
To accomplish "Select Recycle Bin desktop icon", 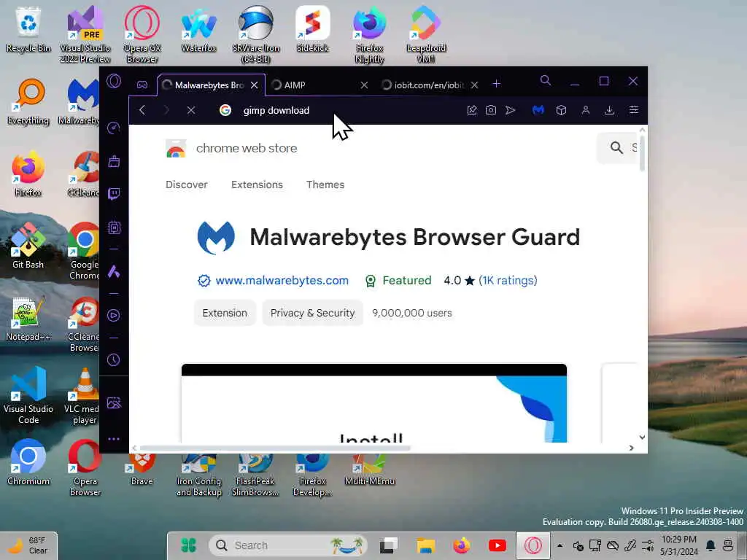I will [28, 29].
